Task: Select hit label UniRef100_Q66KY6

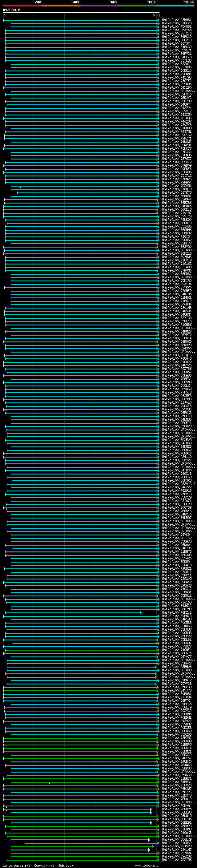Action: point(176,511)
